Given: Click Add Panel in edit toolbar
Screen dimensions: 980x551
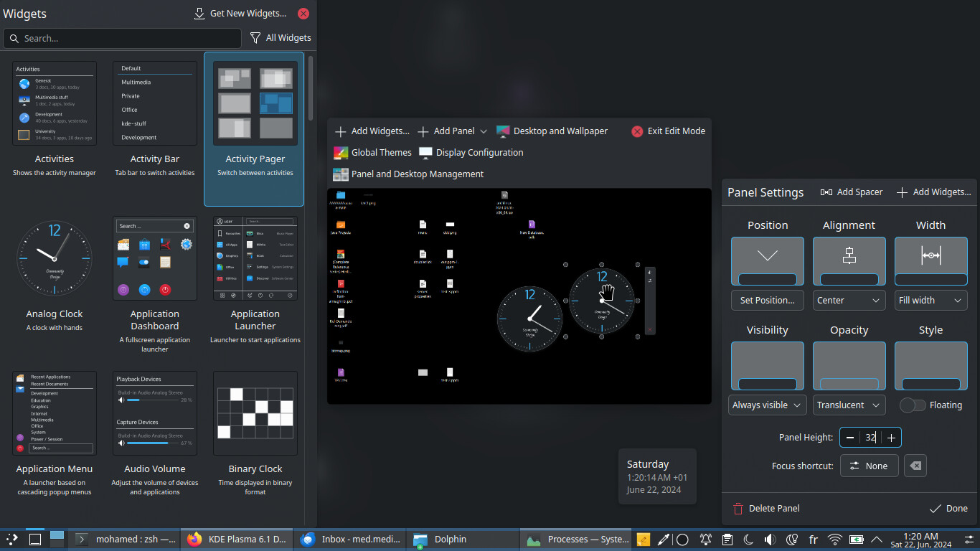Looking at the screenshot, I should pyautogui.click(x=446, y=131).
